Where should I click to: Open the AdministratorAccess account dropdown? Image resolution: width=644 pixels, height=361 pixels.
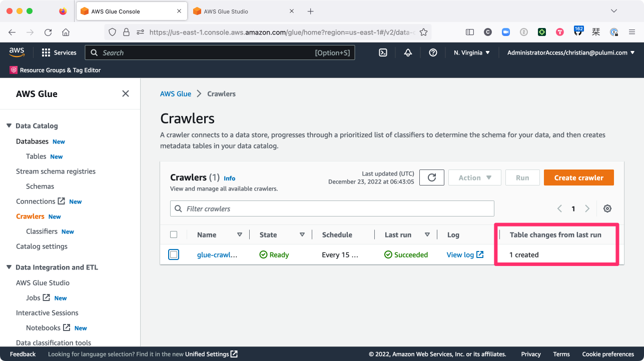point(571,52)
